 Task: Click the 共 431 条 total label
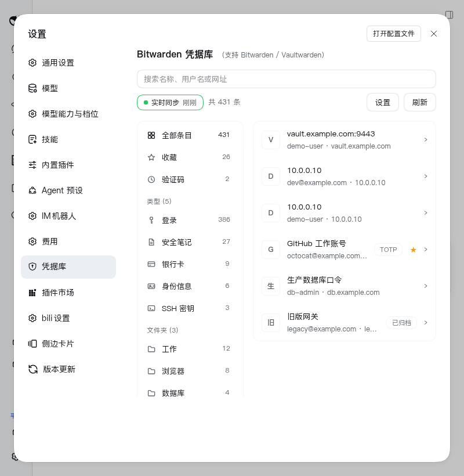tap(224, 102)
